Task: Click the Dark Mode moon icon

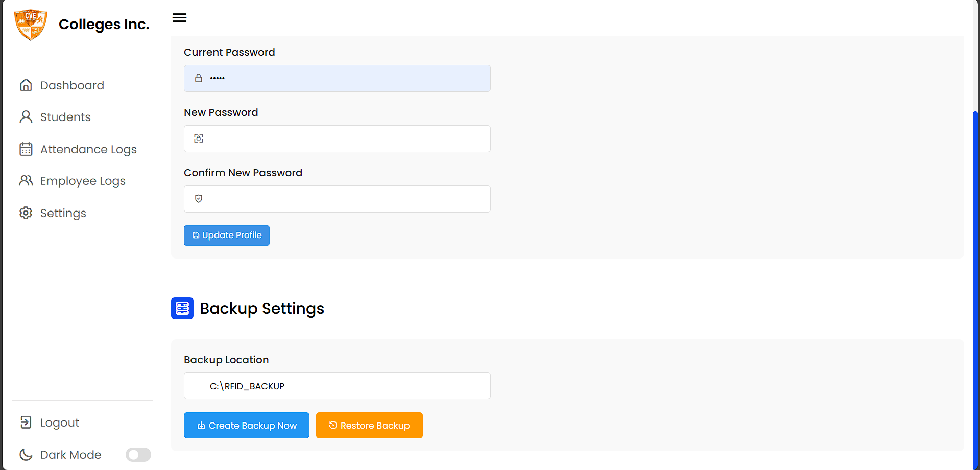Action: (26, 454)
